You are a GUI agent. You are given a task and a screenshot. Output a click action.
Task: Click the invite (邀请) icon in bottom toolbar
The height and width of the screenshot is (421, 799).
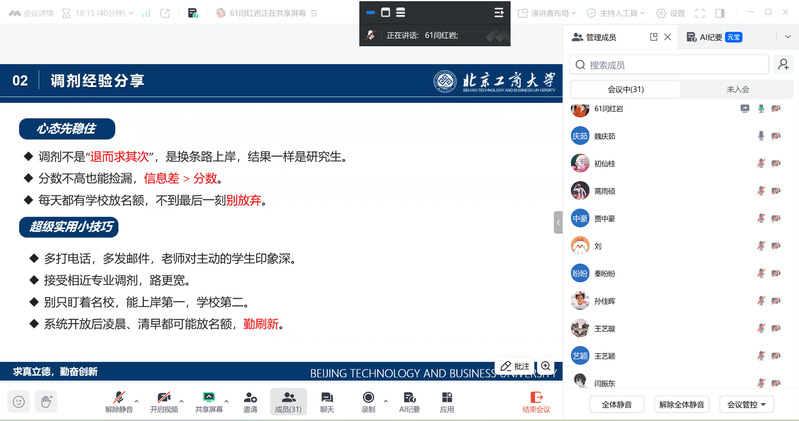tap(250, 401)
